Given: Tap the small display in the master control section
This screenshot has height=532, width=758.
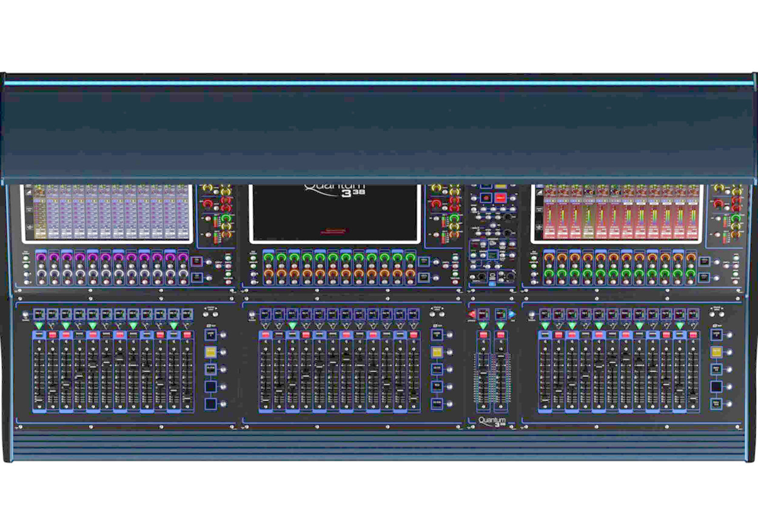Looking at the screenshot, I should coord(493,256).
